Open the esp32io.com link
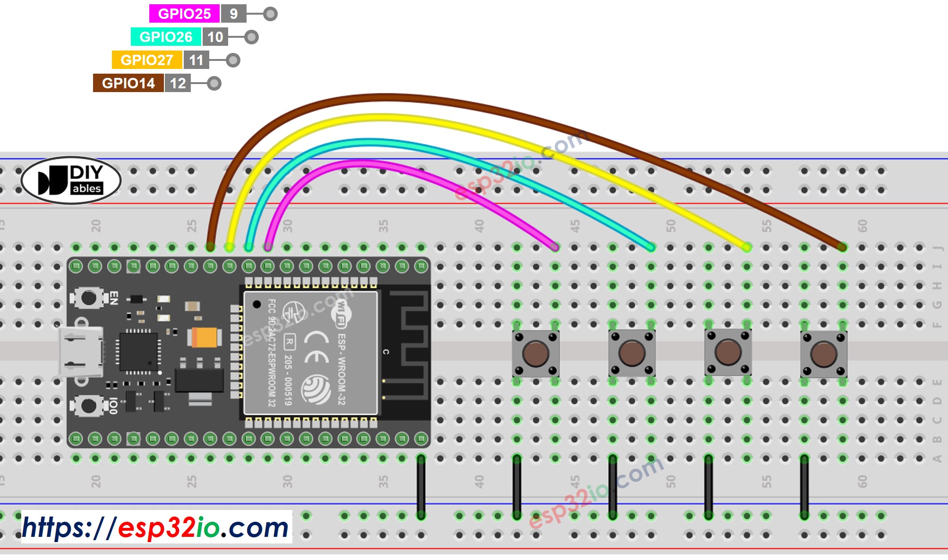The image size is (948, 560). (156, 525)
